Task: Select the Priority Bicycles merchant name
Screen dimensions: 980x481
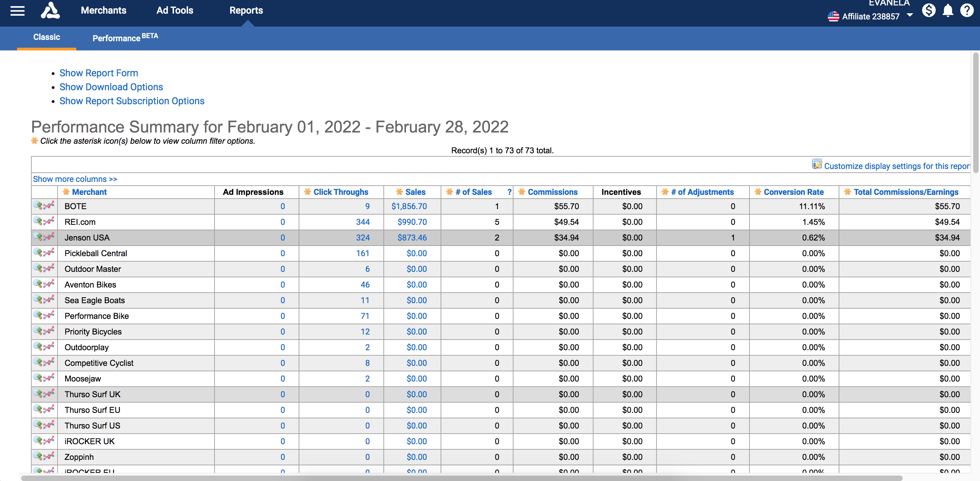Action: 93,332
